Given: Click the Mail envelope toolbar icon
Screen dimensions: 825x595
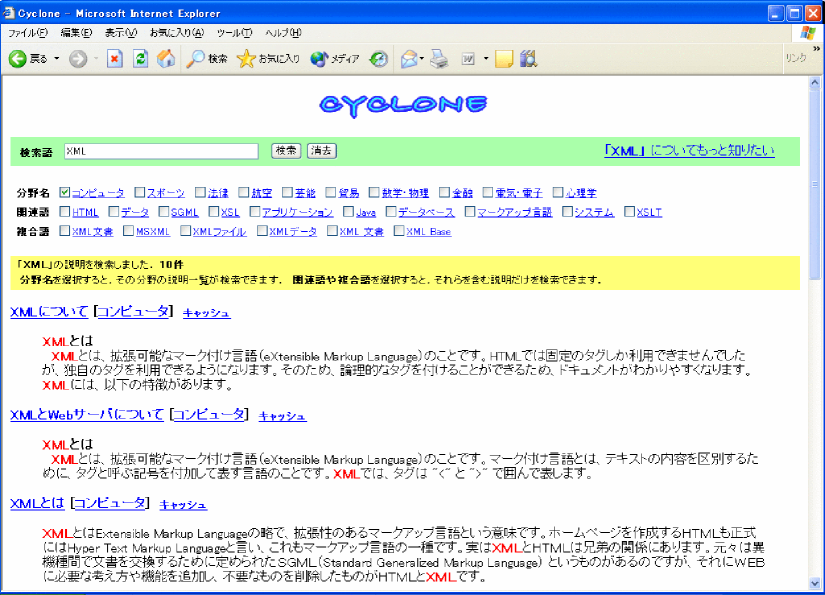Looking at the screenshot, I should (x=408, y=59).
